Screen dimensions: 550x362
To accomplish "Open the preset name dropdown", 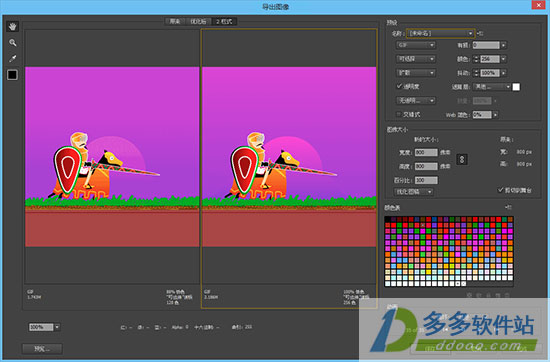I will click(x=441, y=33).
